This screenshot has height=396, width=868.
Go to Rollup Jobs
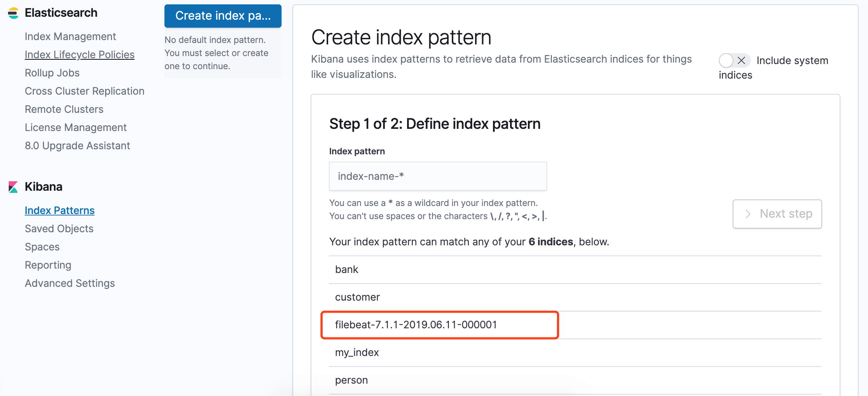pyautogui.click(x=52, y=73)
